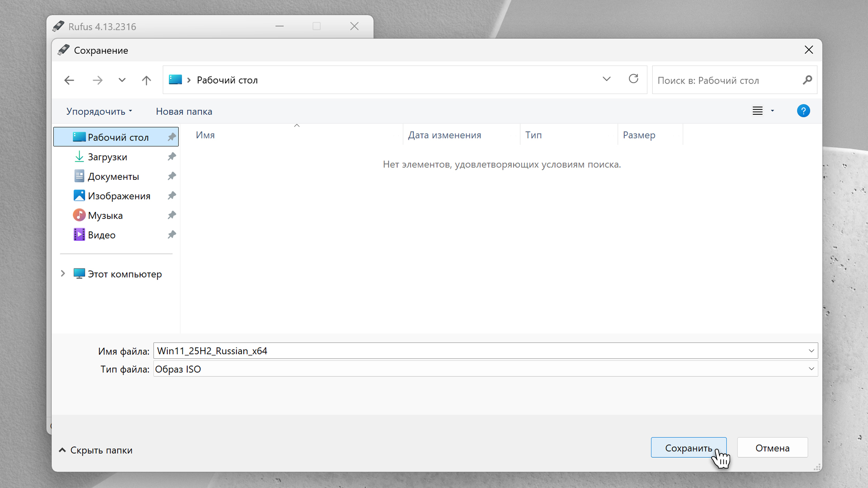
Task: Click the Отмена button
Action: click(x=772, y=448)
